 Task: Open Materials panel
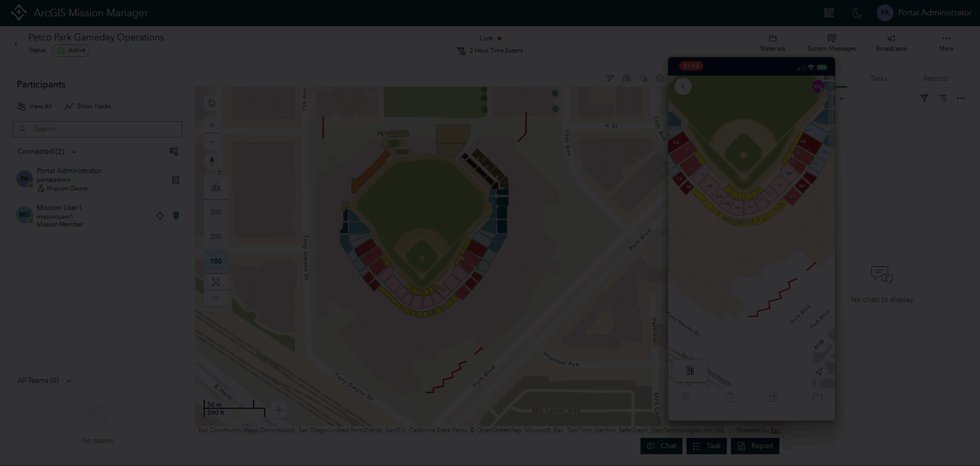coord(773,43)
